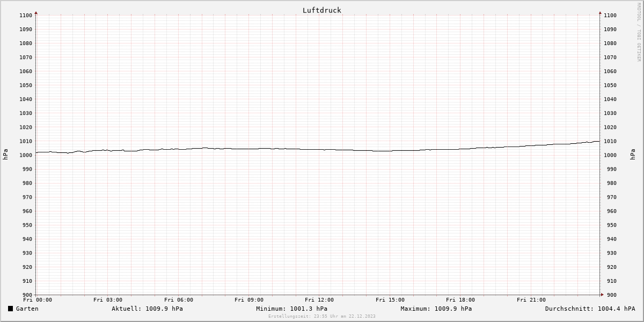Click the 900 tick on the left axis

click(27, 295)
